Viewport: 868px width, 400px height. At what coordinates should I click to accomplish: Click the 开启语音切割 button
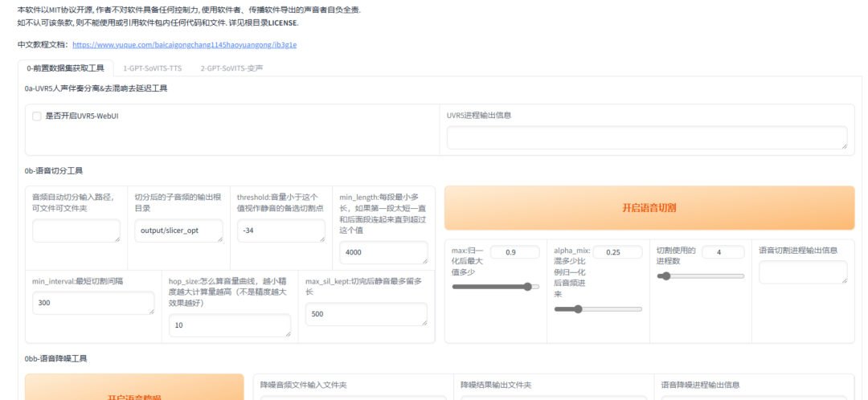649,208
